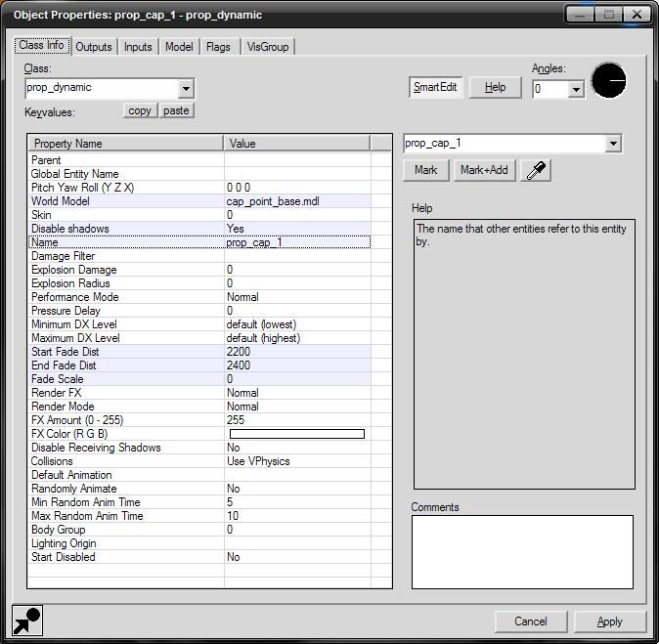659x644 pixels.
Task: Click the entity arrow icon at bottom left
Action: [27, 621]
